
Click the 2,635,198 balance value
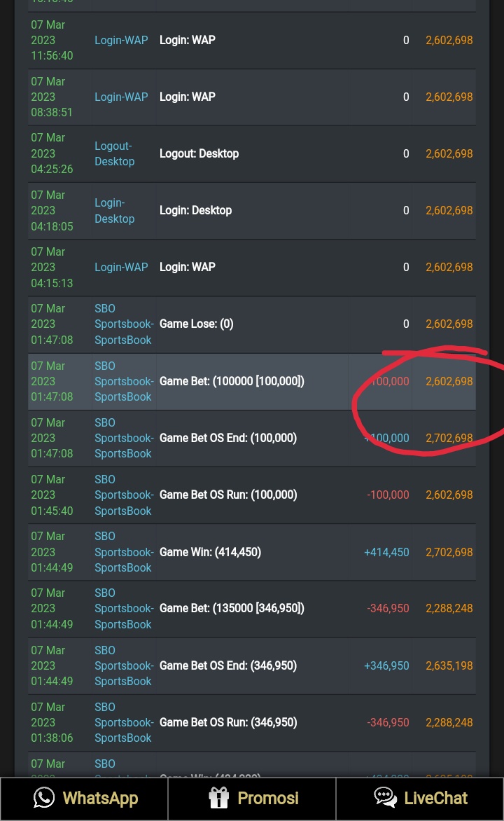pyautogui.click(x=449, y=665)
